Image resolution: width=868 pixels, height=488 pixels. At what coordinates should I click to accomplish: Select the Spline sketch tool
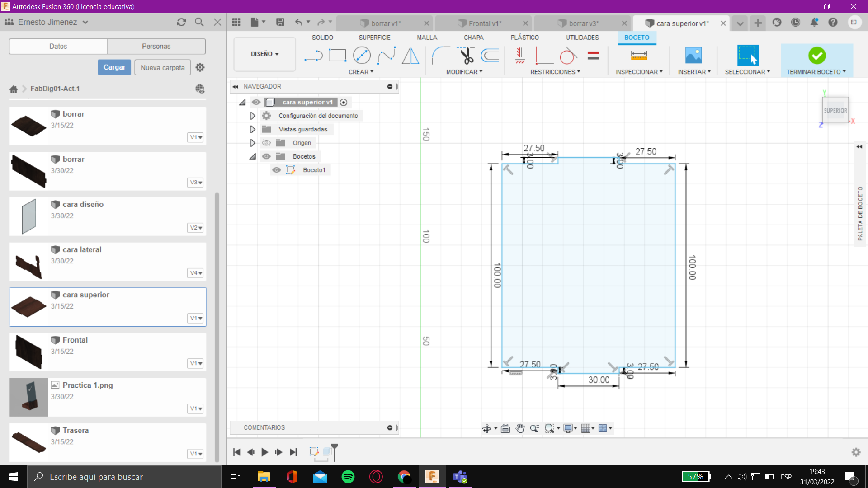387,56
